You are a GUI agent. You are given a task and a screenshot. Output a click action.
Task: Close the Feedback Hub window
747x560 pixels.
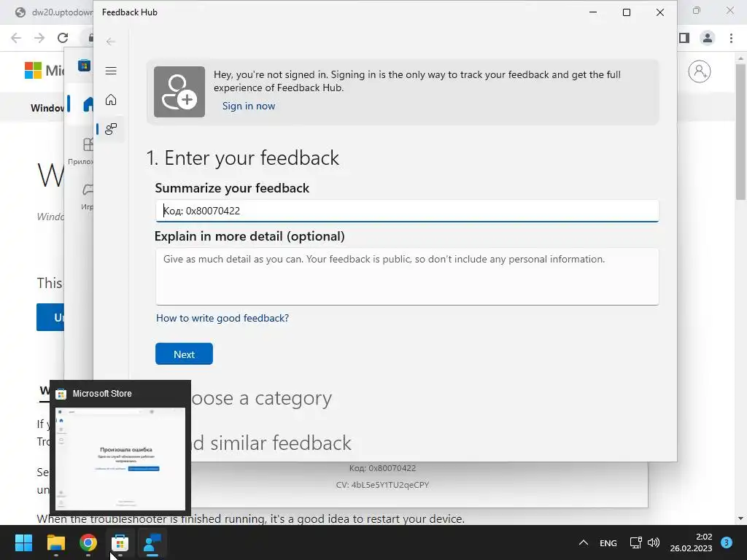click(x=659, y=12)
